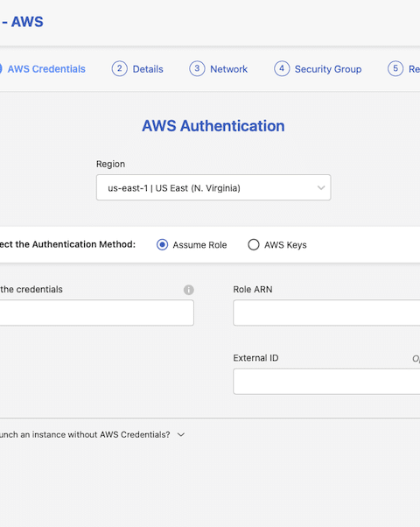The image size is (420, 527).
Task: Click the External ID input field
Action: (326, 382)
